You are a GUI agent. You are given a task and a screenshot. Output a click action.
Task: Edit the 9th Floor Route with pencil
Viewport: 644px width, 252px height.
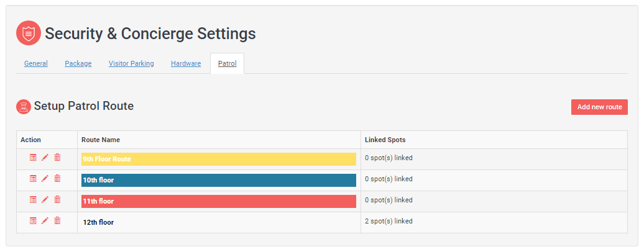tap(45, 158)
